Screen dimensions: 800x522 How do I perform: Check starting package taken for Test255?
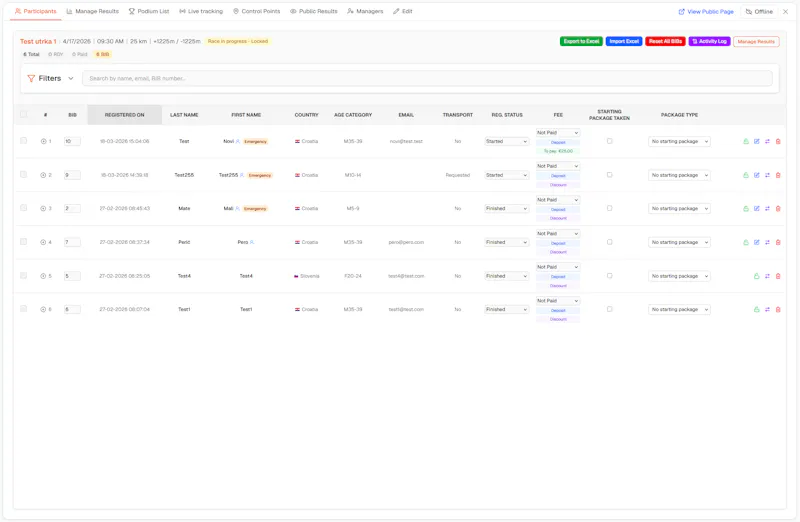[610, 175]
